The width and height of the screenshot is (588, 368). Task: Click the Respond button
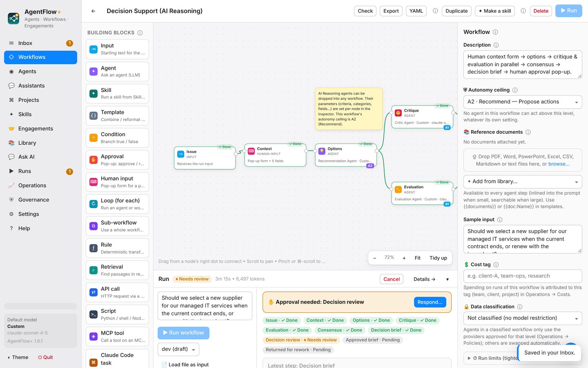tap(430, 302)
